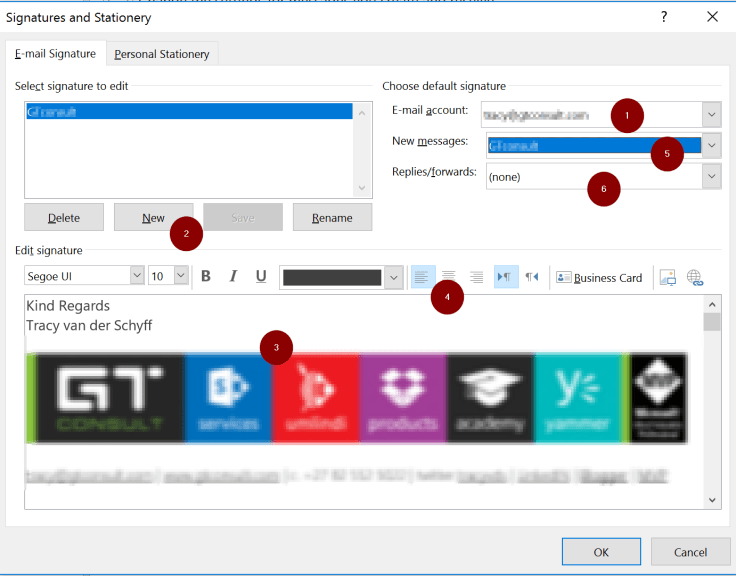Screen dimensions: 736x576
Task: Expand the Replies/forwards signature dropdown
Action: click(711, 177)
